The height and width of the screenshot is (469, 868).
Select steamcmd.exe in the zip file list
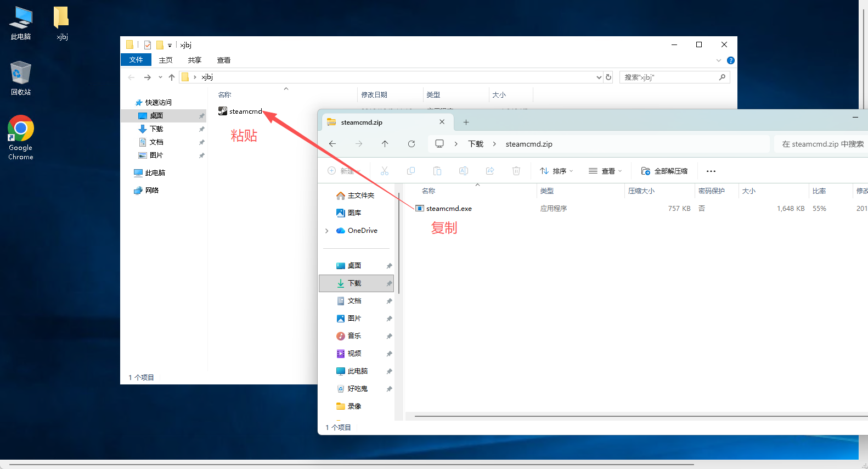click(x=448, y=209)
